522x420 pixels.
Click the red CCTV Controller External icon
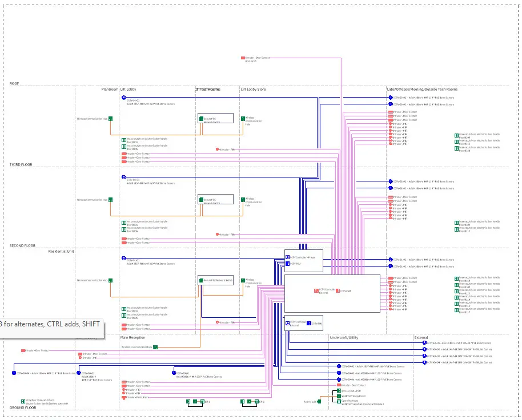pos(316,290)
